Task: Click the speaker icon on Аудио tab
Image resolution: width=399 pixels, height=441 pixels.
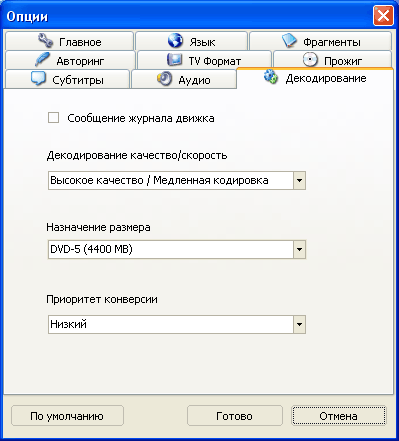Action: pyautogui.click(x=164, y=79)
